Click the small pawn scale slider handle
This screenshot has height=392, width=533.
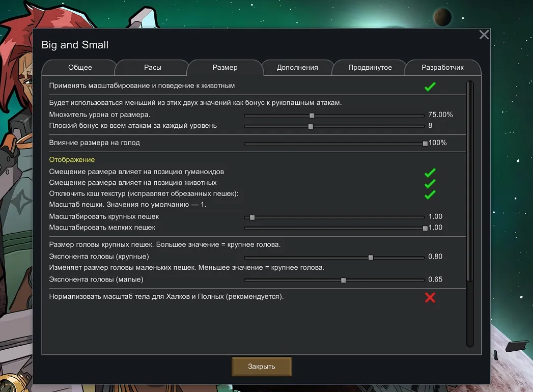pos(425,229)
